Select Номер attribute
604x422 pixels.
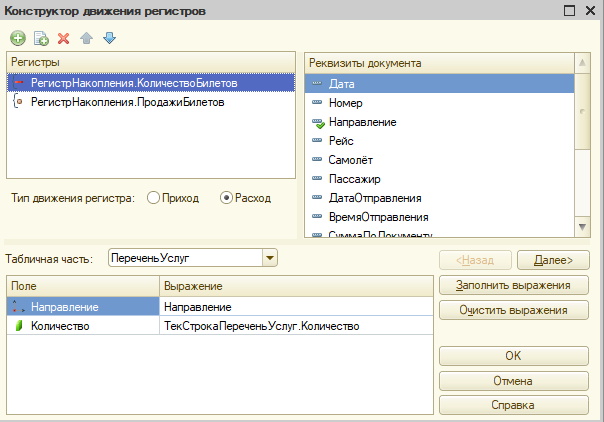(x=440, y=103)
